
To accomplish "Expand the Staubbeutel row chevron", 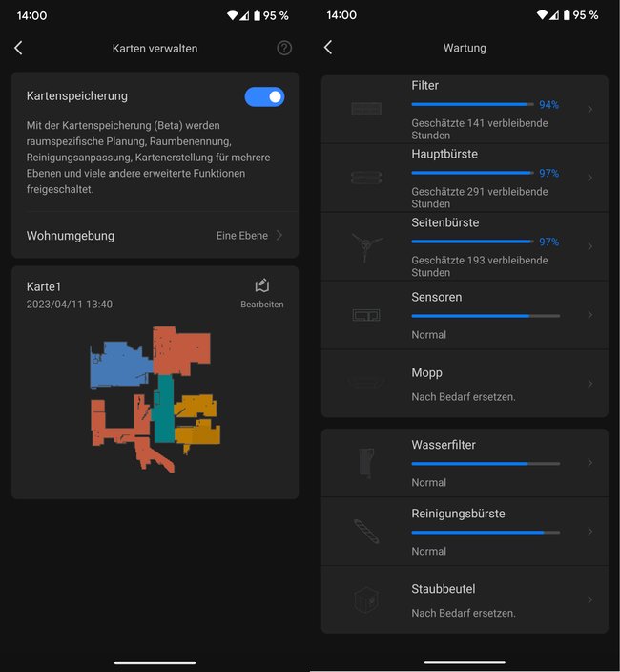I will (x=590, y=600).
